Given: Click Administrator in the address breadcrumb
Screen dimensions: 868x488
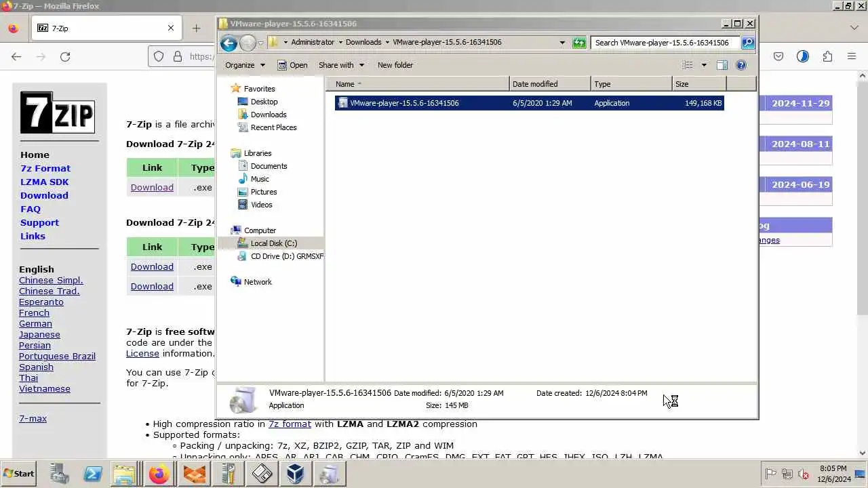Looking at the screenshot, I should pyautogui.click(x=313, y=42).
